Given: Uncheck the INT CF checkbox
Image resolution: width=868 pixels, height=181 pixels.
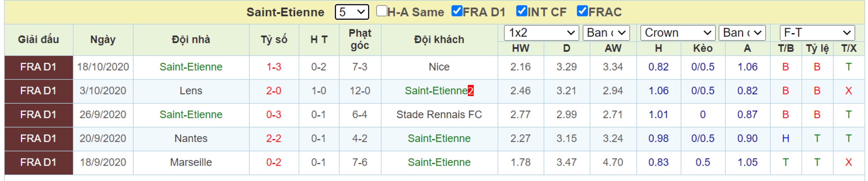Looking at the screenshot, I should coord(522,11).
